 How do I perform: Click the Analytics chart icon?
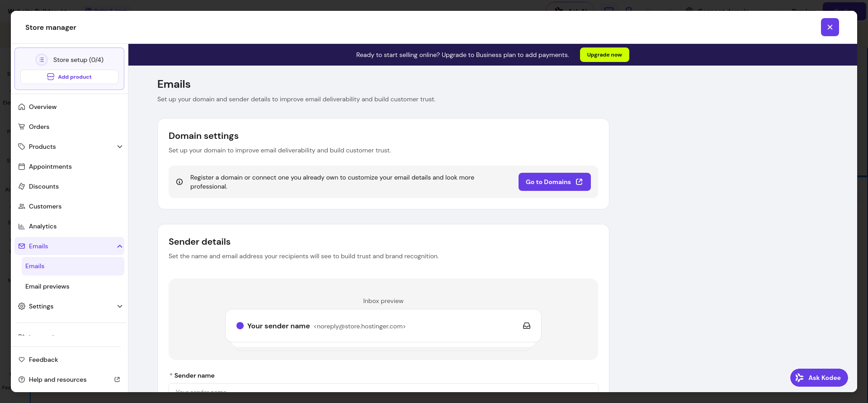coord(22,226)
